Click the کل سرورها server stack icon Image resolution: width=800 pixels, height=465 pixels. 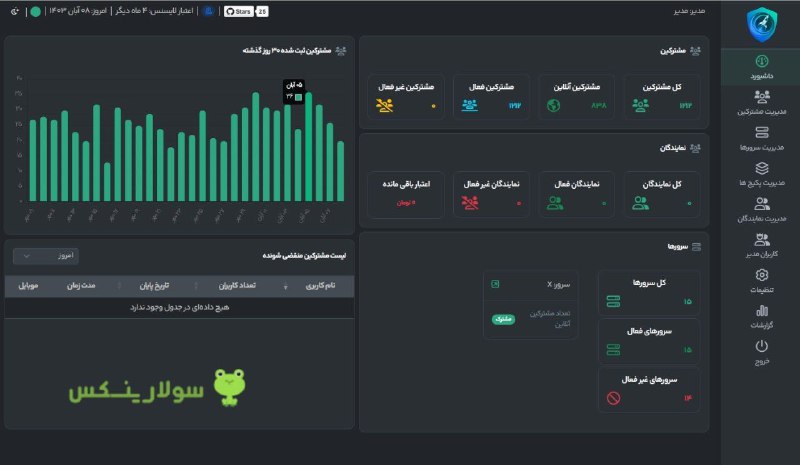(x=613, y=301)
